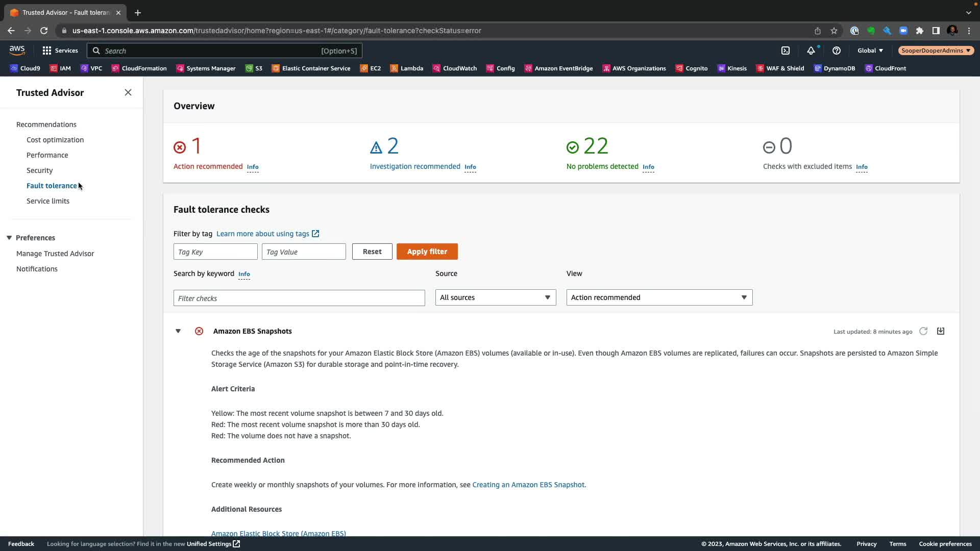Open the All sources dropdown
The height and width of the screenshot is (551, 980).
coord(495,297)
